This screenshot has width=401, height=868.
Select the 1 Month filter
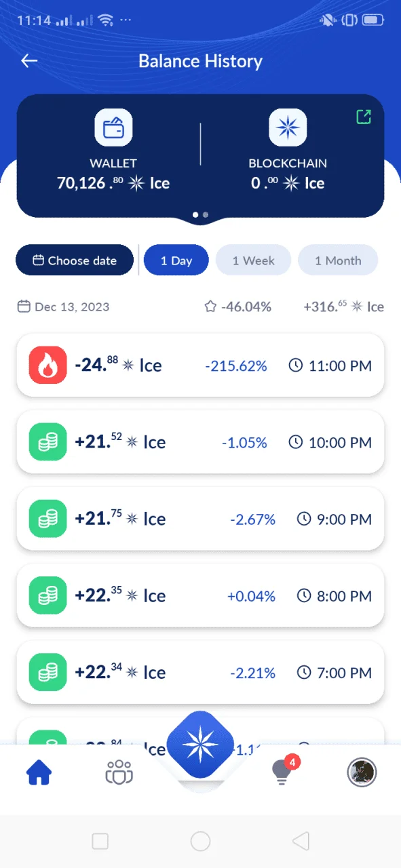[338, 260]
